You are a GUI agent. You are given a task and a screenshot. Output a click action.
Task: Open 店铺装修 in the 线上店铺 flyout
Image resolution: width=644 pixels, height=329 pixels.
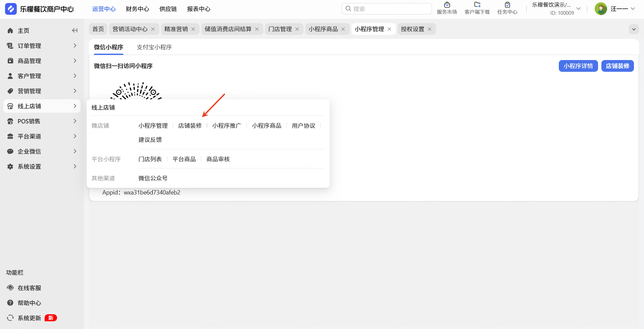pos(190,126)
